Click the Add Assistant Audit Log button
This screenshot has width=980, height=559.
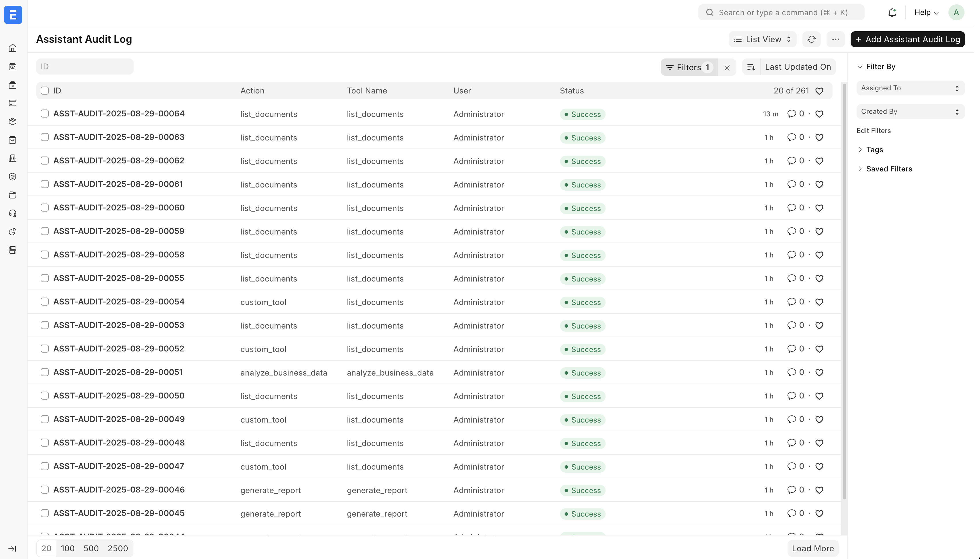pyautogui.click(x=908, y=39)
